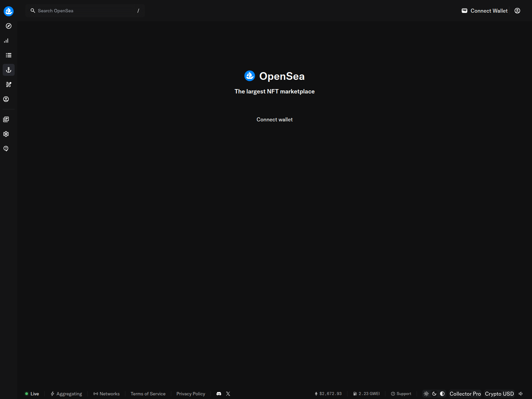Screen dimensions: 532x399
Task: Open the X social link icon
Action: (x=228, y=394)
